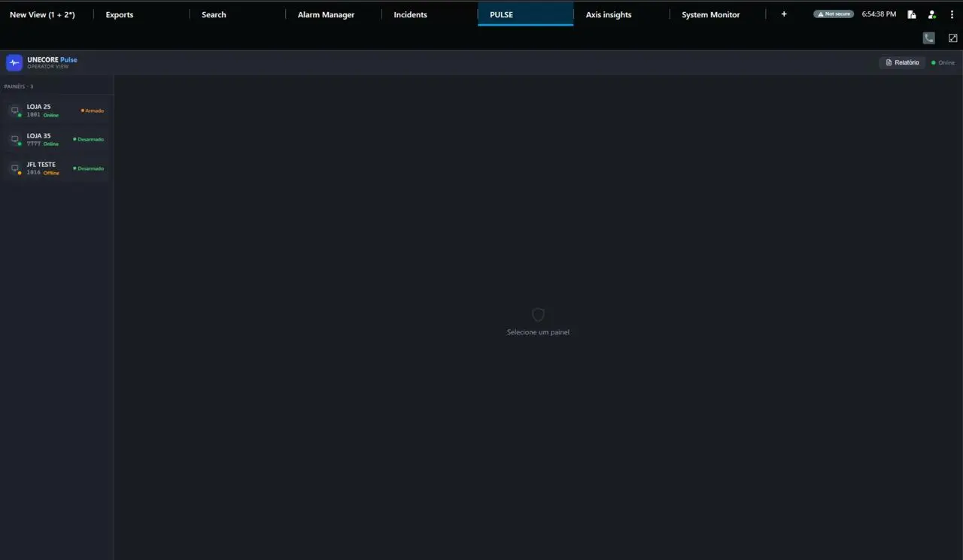Click the JFL TESTE panel monitor icon
Screen dimensions: 963x560
[14, 168]
